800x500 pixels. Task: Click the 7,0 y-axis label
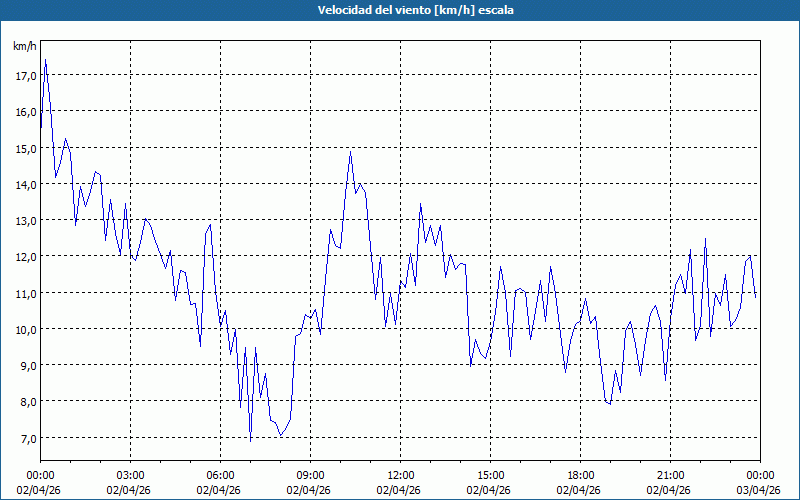tap(25, 438)
